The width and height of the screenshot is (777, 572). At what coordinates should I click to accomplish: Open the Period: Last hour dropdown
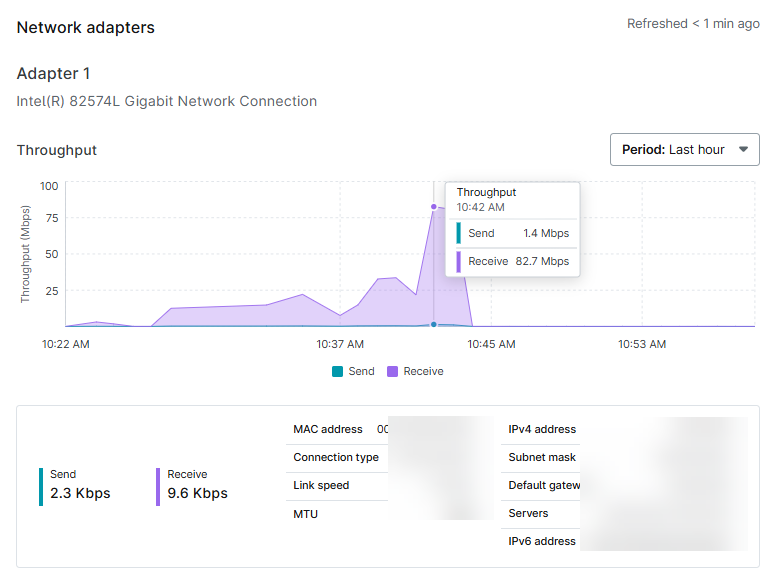684,150
